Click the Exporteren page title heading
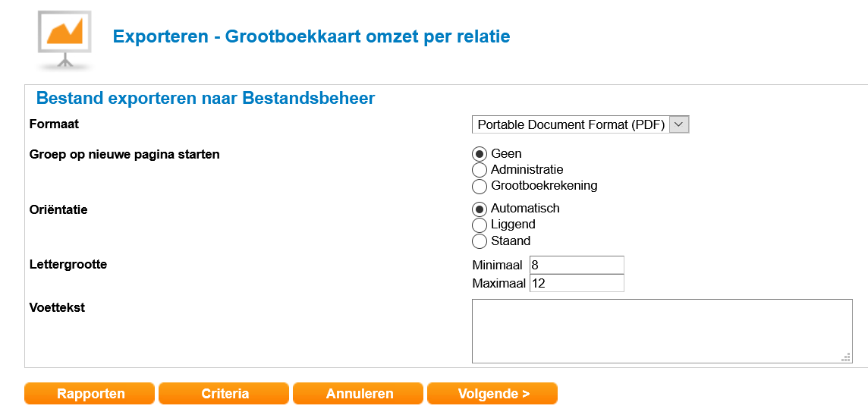Screen dimensions: 868x412 pos(311,36)
